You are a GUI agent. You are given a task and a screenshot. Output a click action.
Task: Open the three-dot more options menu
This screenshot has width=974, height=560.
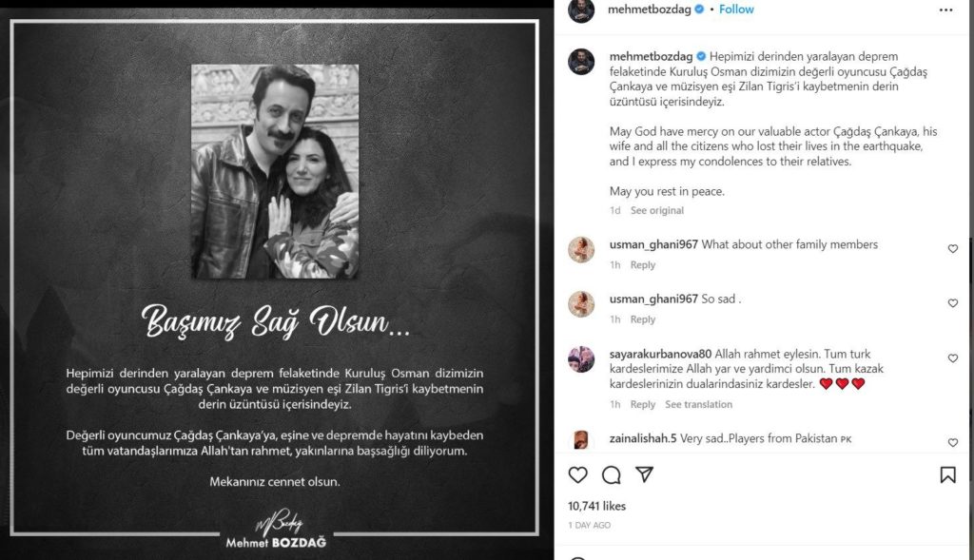coord(945,10)
